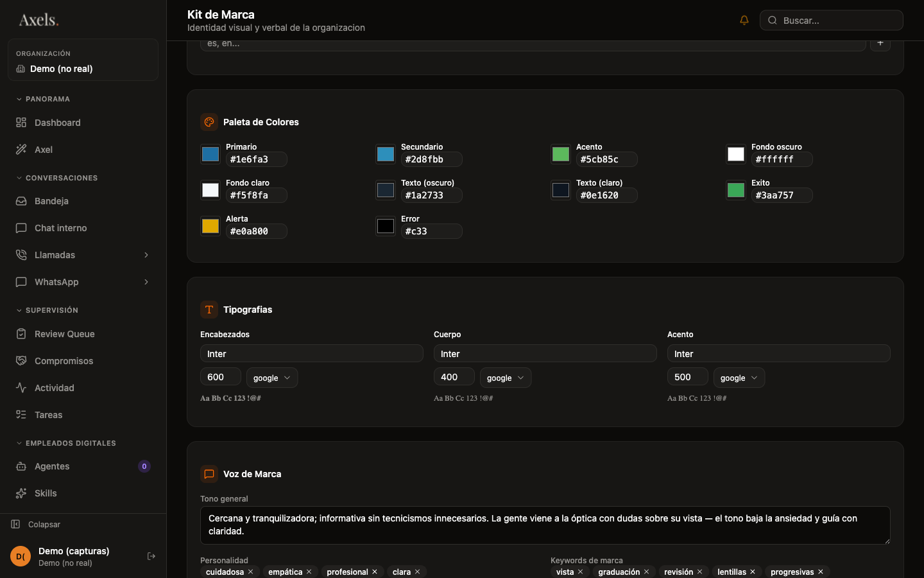Delete the 'cuidadosa' personality tag
The height and width of the screenshot is (578, 924).
click(250, 572)
